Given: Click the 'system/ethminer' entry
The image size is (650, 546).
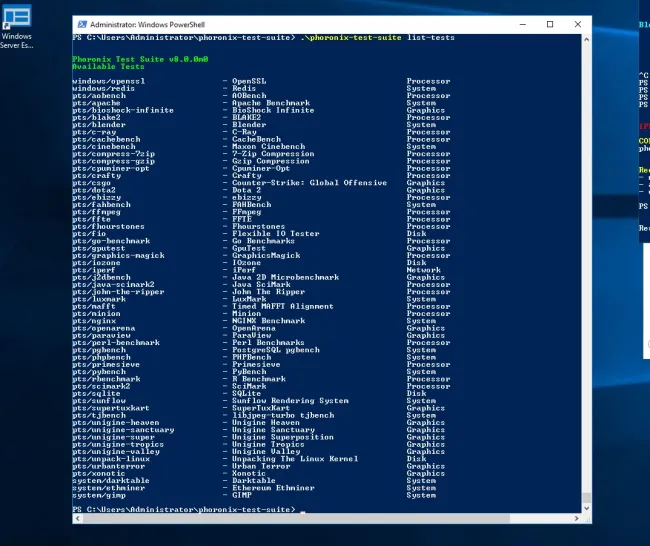Looking at the screenshot, I should (109, 488).
